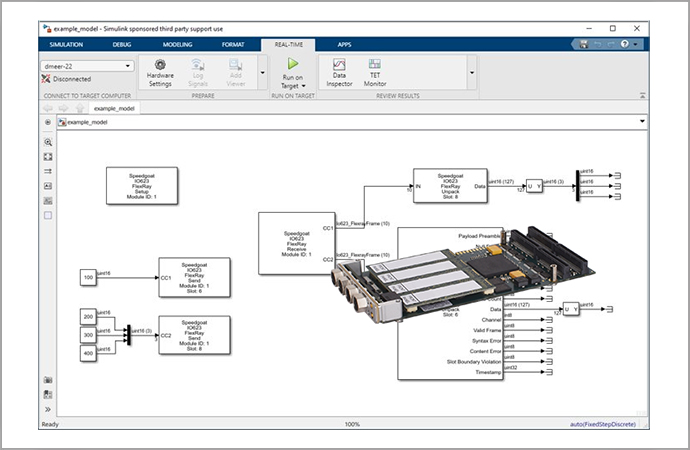Click the example_model breadcrumb path
This screenshot has width=690, height=450.
[x=87, y=122]
